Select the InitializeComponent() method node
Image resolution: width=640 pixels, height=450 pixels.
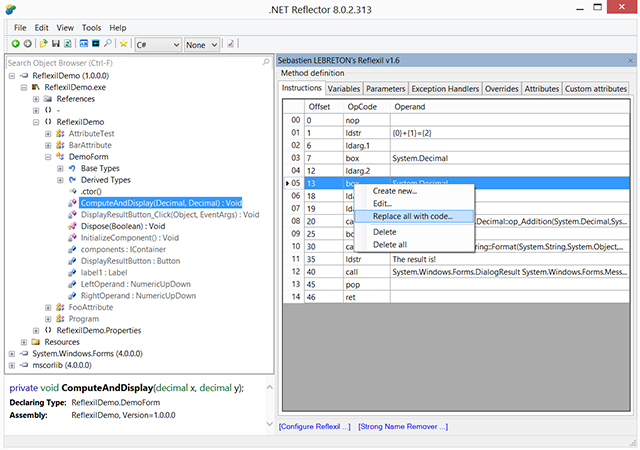129,238
